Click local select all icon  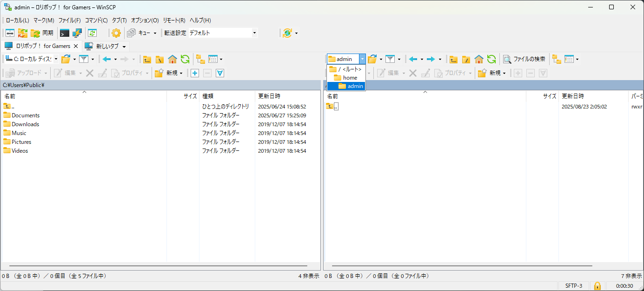(220, 73)
